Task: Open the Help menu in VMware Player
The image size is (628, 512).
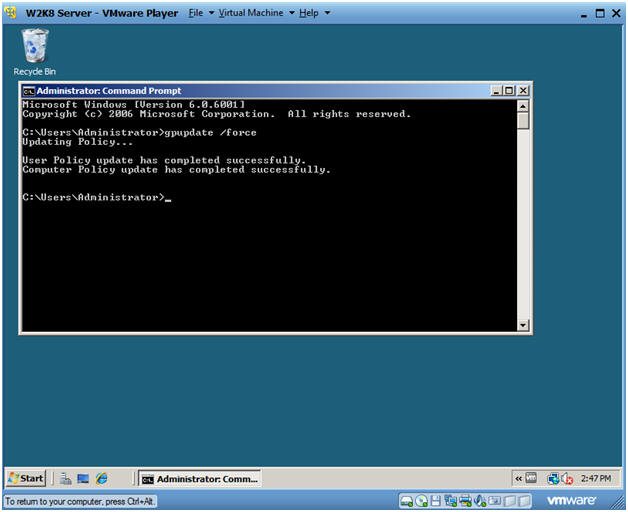Action: click(x=309, y=13)
